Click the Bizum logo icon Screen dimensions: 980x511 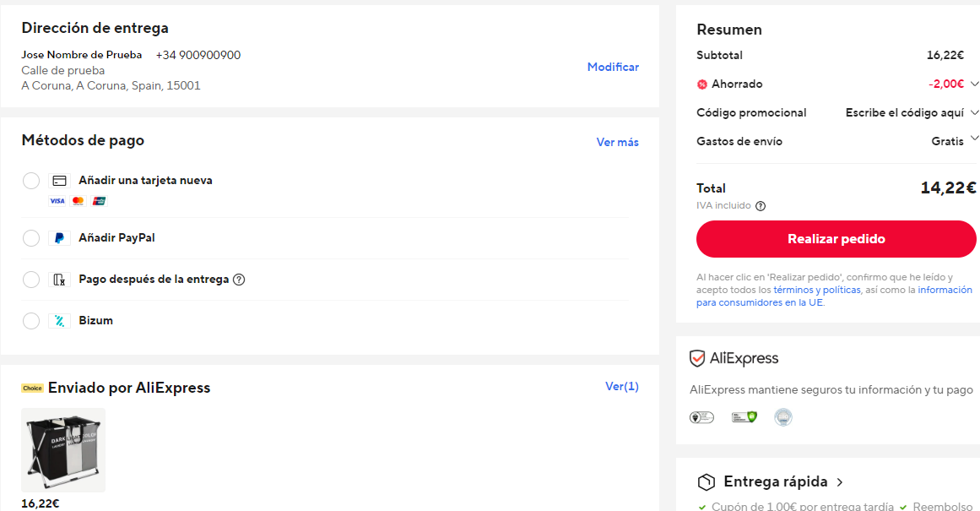pyautogui.click(x=59, y=321)
